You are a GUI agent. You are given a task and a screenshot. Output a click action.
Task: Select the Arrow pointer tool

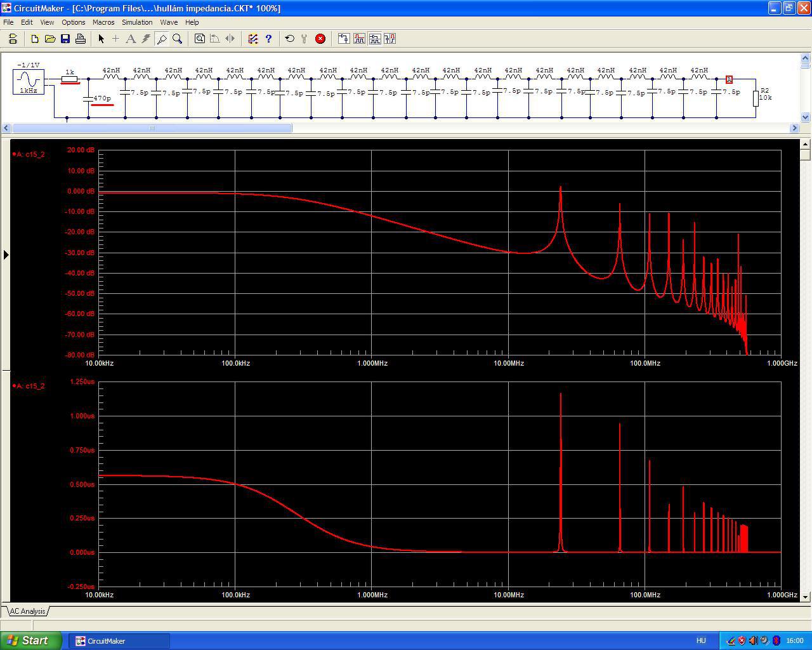coord(101,39)
